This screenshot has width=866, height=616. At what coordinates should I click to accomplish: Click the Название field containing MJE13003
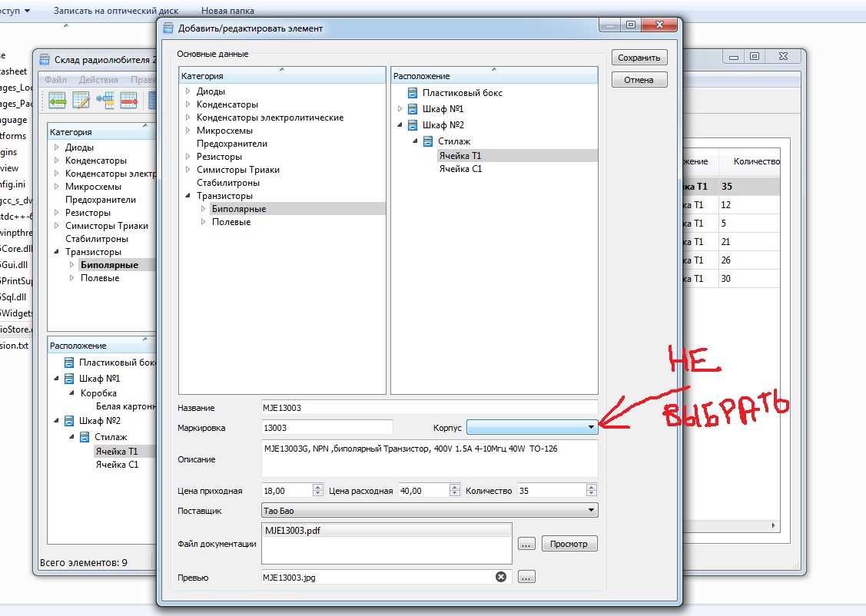tap(429, 408)
